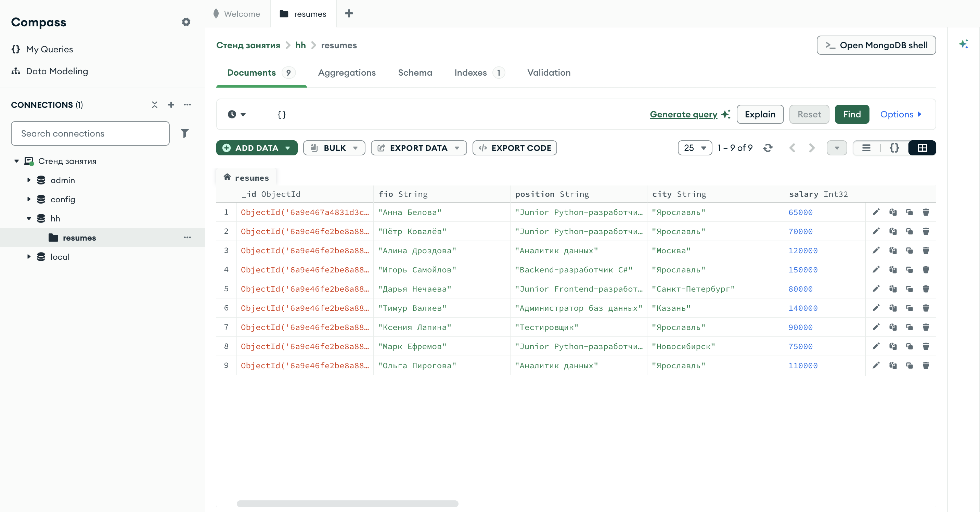Click the Explain button
The image size is (980, 512).
coord(760,114)
